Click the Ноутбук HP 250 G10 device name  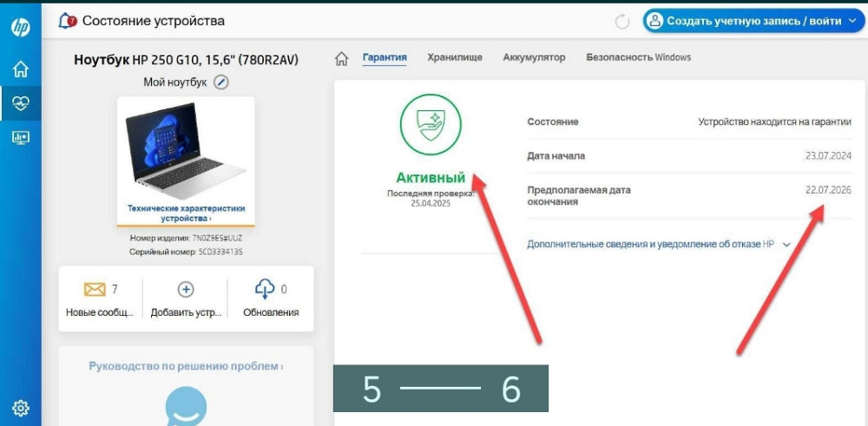click(x=186, y=60)
